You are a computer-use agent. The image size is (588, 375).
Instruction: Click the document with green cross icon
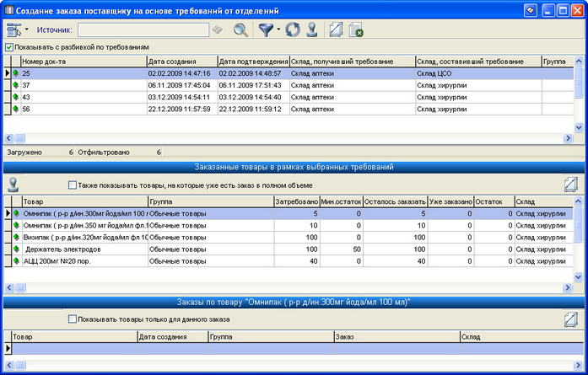[356, 30]
